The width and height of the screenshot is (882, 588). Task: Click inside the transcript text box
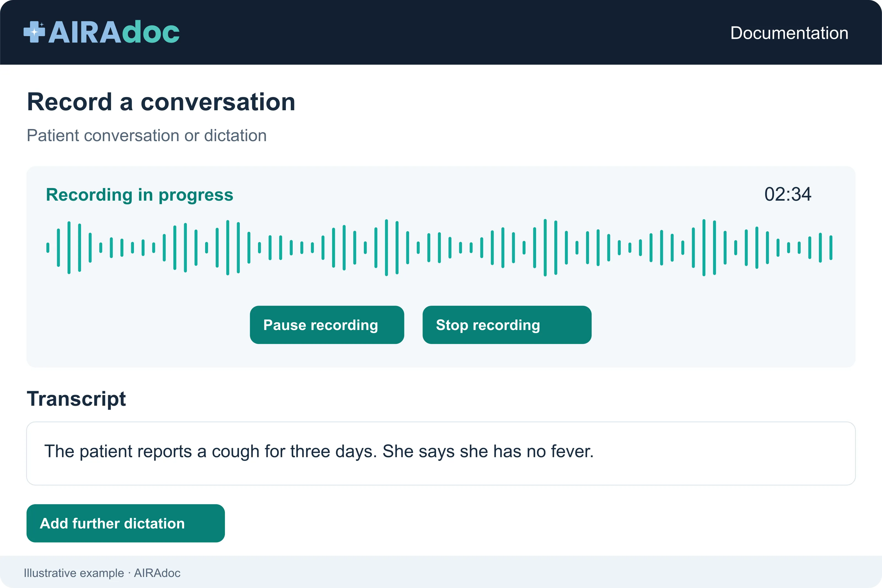(441, 453)
